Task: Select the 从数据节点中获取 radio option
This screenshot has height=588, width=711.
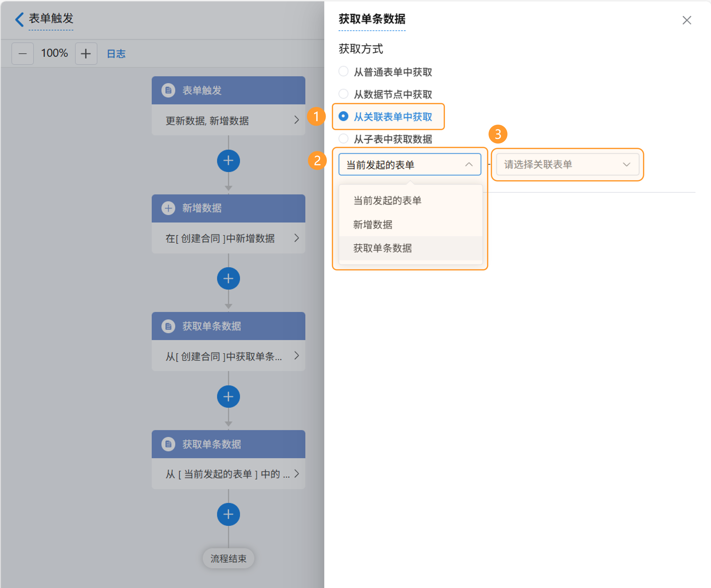Action: point(343,94)
